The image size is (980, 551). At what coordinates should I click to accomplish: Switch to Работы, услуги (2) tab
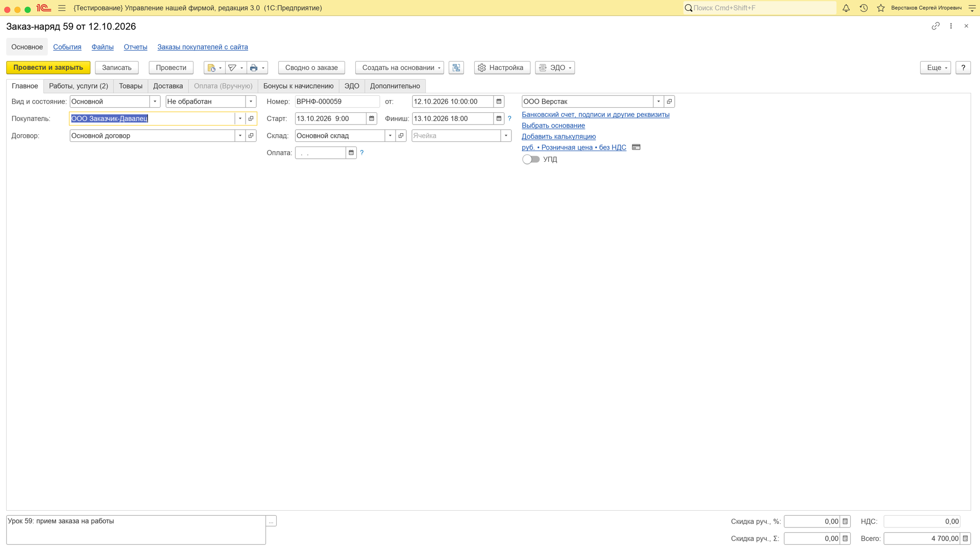tap(79, 86)
